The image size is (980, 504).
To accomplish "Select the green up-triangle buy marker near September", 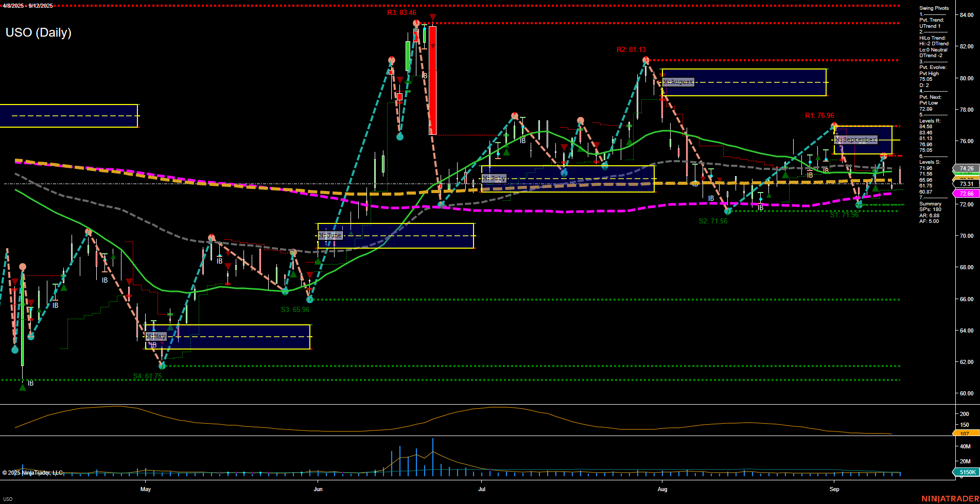I will click(x=875, y=188).
